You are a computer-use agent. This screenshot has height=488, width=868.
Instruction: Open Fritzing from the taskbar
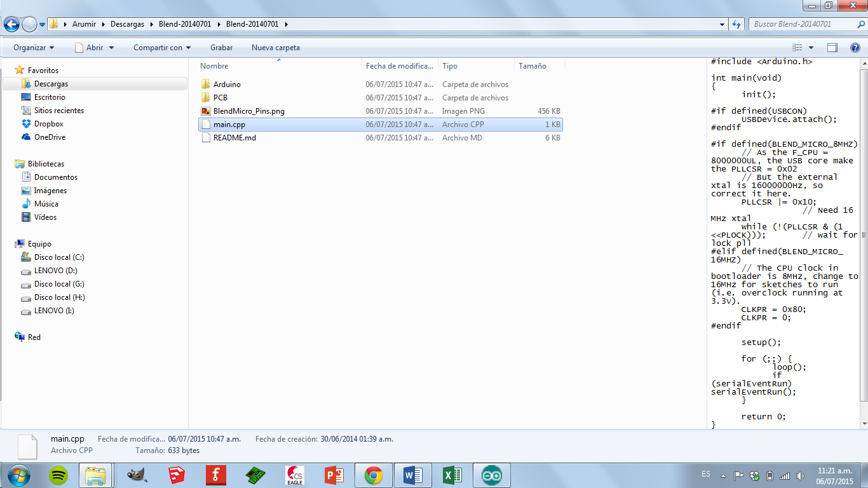[x=216, y=475]
